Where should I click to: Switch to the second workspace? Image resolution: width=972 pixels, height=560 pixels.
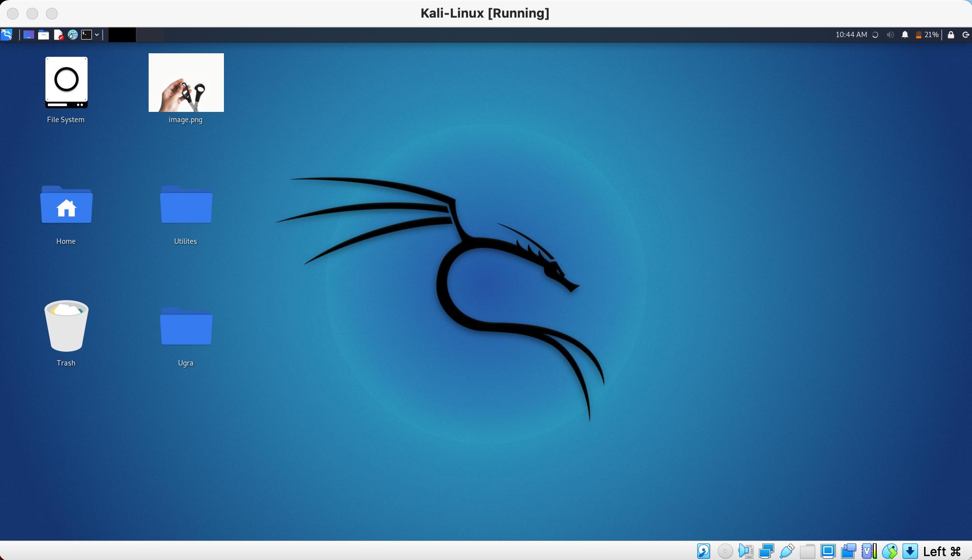tap(150, 35)
